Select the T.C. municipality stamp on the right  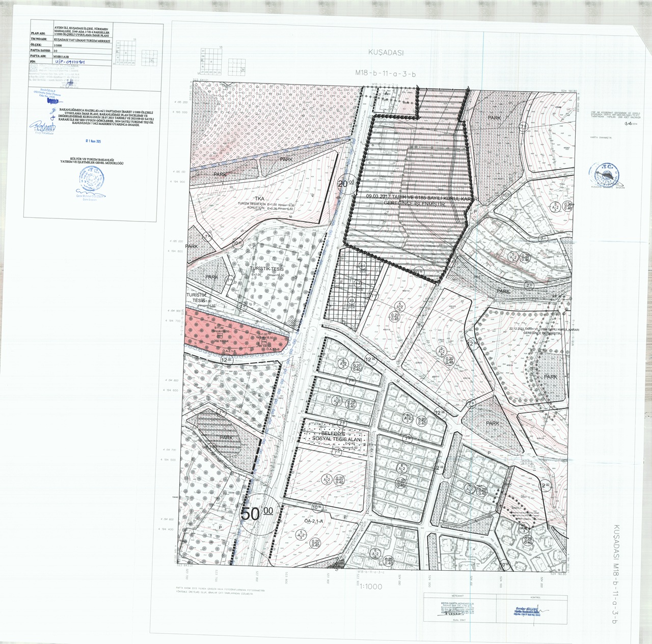click(606, 174)
